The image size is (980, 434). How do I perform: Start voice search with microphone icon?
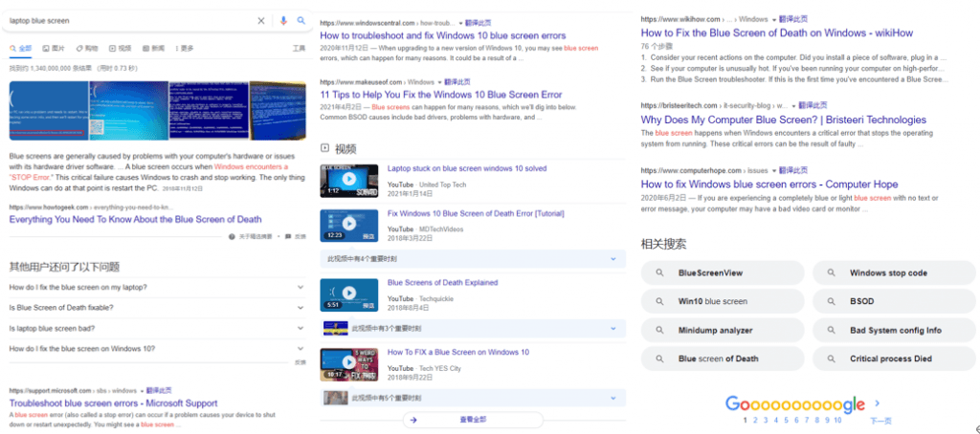click(x=283, y=21)
